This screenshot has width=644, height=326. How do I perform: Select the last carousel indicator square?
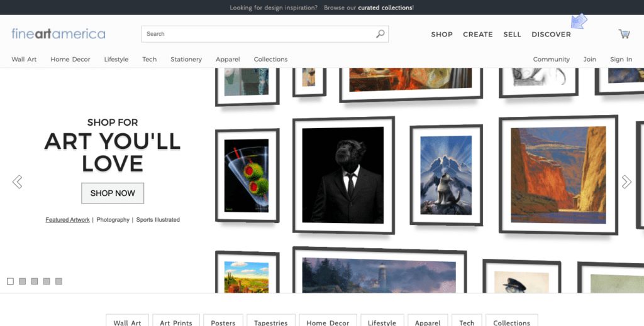pyautogui.click(x=59, y=281)
